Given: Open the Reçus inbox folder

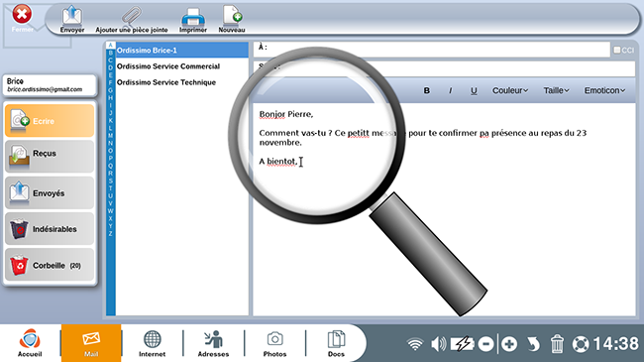Looking at the screenshot, I should [x=50, y=157].
